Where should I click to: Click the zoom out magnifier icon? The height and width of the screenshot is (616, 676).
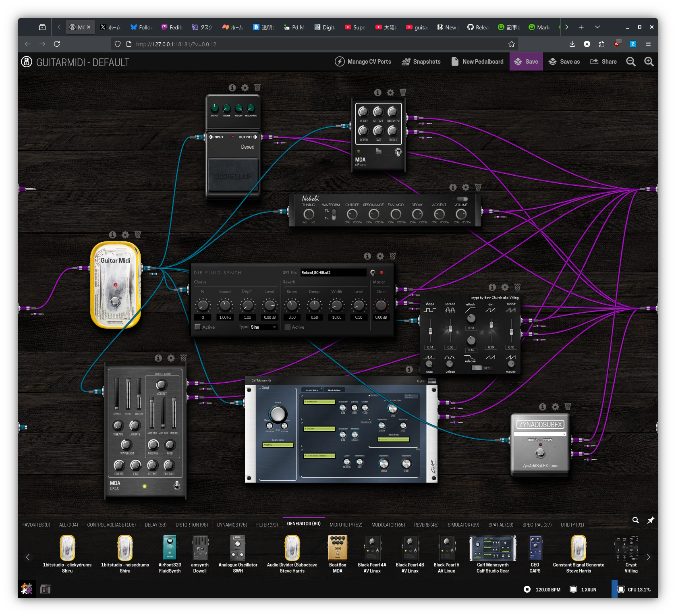pos(631,62)
